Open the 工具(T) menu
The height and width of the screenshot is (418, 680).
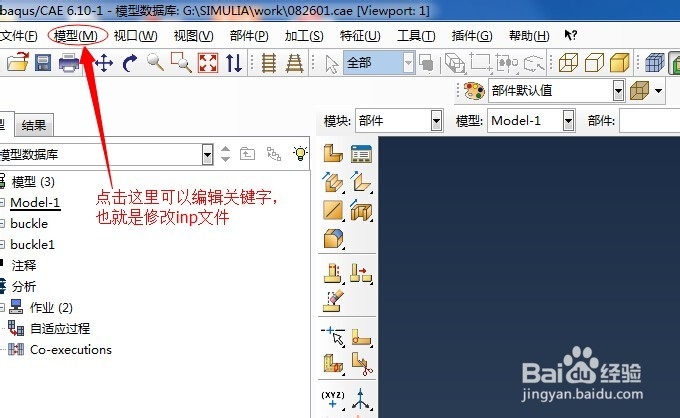pos(416,36)
